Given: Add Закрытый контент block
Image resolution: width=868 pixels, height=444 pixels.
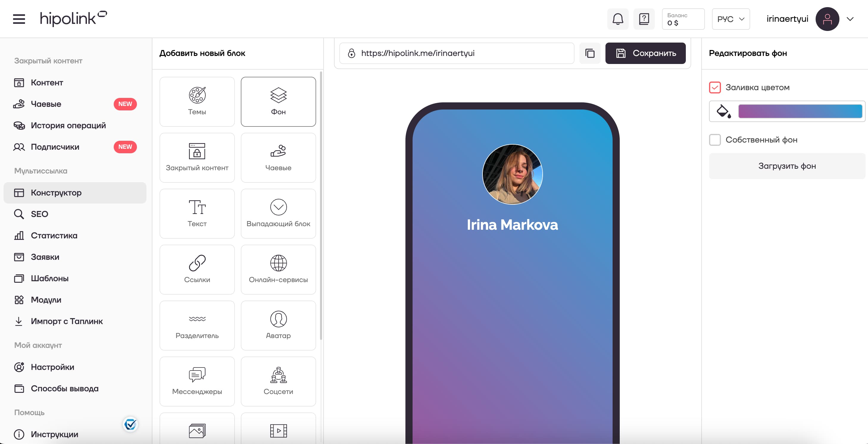Looking at the screenshot, I should pyautogui.click(x=197, y=158).
